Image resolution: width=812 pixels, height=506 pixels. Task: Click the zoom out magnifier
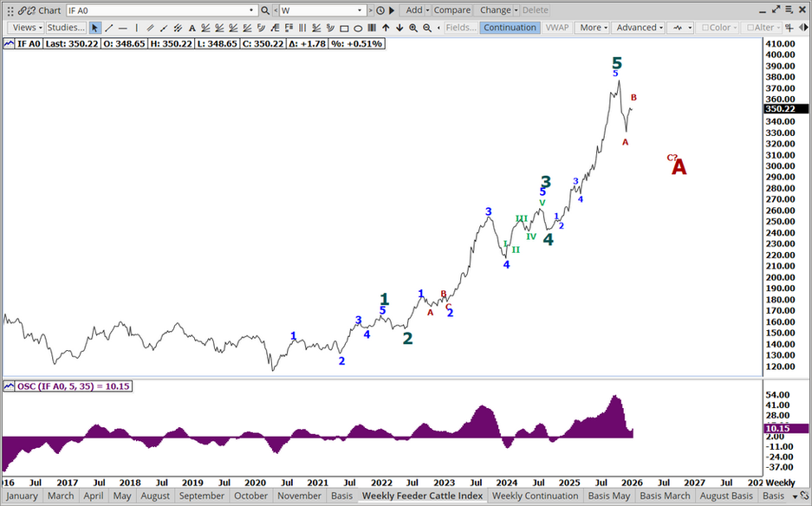tap(427, 28)
